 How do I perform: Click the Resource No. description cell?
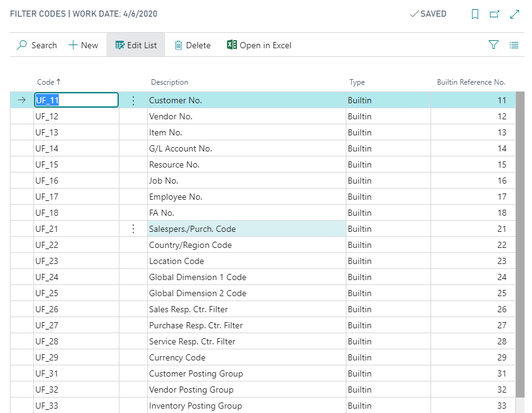pos(247,164)
